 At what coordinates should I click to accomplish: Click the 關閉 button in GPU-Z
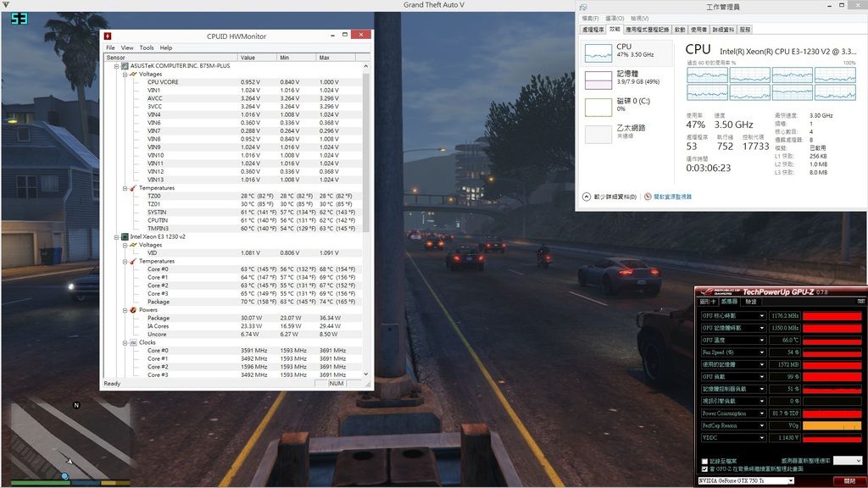point(849,481)
